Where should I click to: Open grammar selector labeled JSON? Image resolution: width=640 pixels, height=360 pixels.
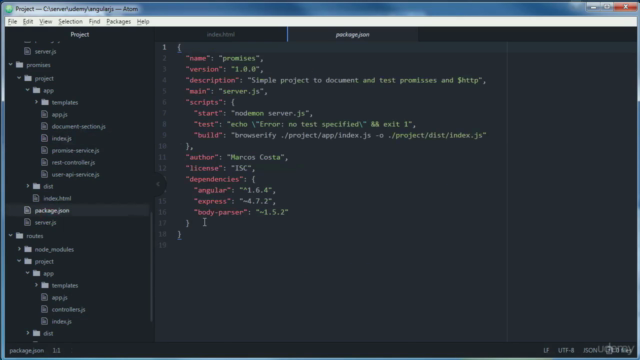pyautogui.click(x=590, y=350)
